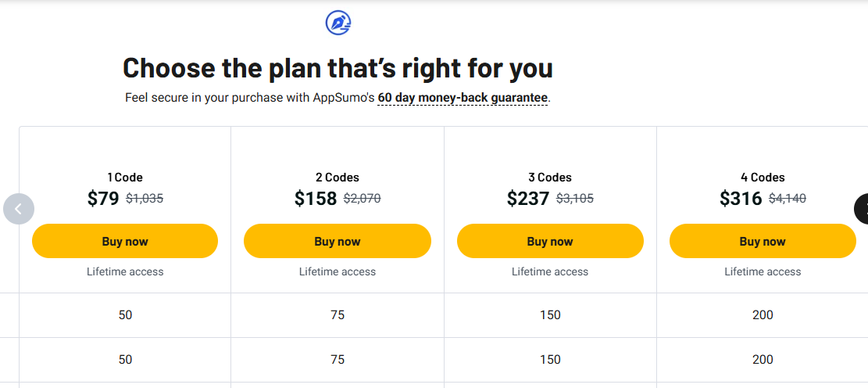Open the 60 day money-back guarantee link
This screenshot has height=388, width=868.
(463, 98)
